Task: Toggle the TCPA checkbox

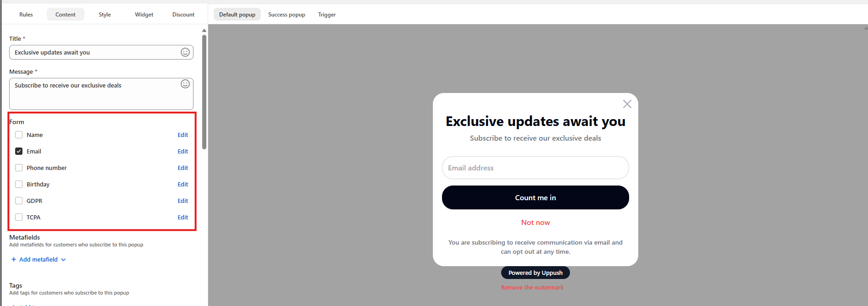Action: 19,217
